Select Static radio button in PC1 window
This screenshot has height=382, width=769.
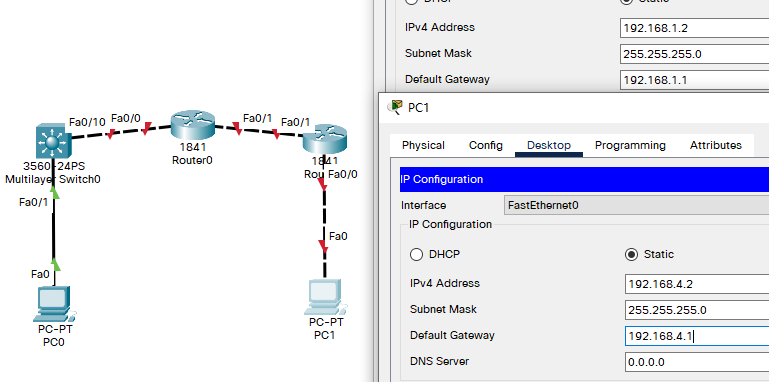[x=632, y=255]
